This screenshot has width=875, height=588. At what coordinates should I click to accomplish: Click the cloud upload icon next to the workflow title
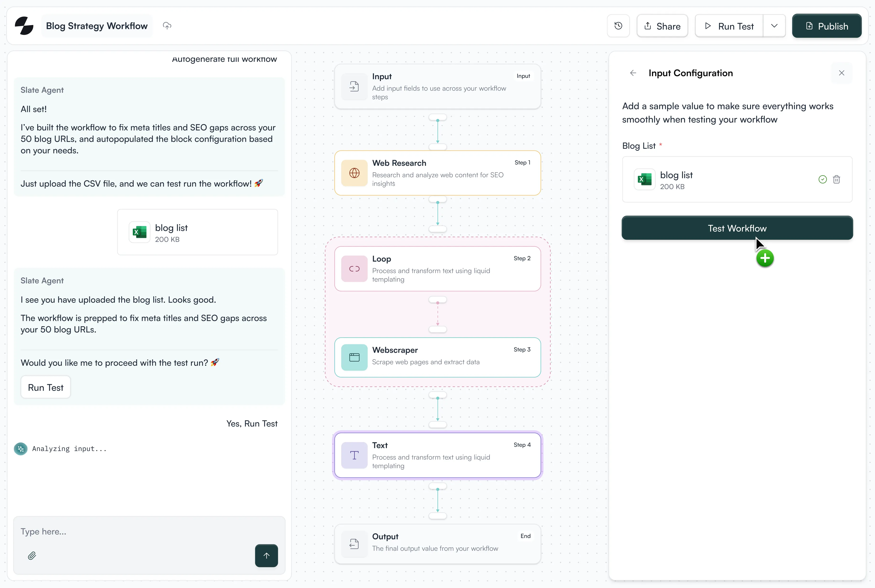[x=167, y=26]
